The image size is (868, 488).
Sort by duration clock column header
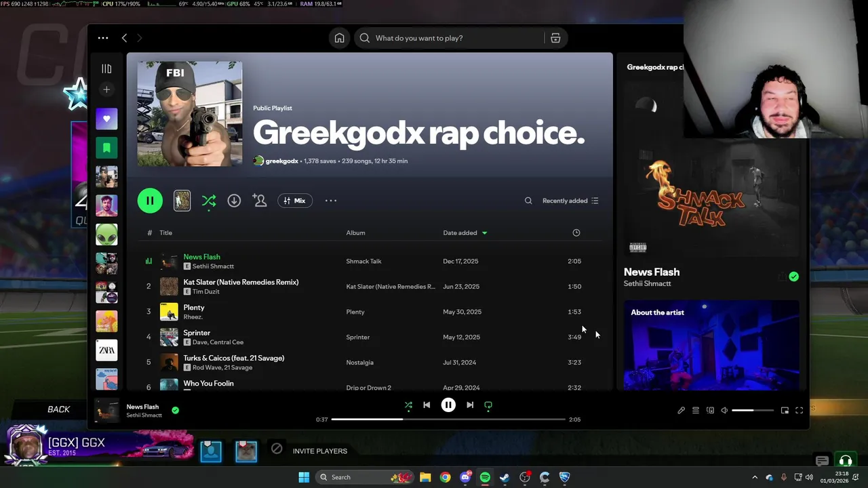576,232
